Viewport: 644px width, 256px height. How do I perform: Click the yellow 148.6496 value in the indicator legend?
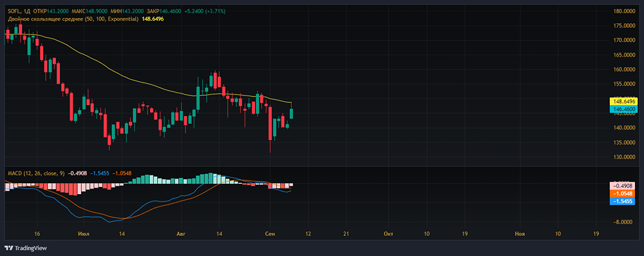coord(153,19)
